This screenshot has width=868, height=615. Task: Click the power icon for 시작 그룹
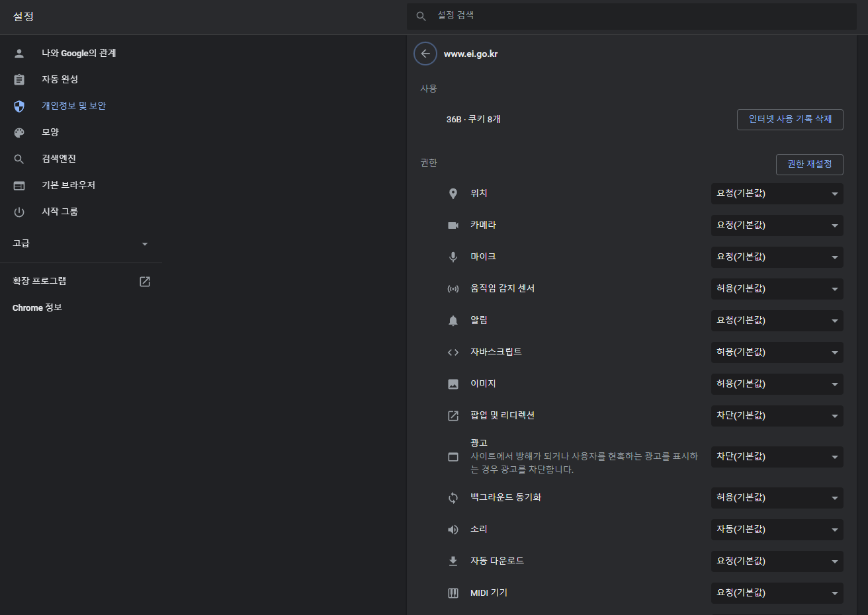tap(19, 212)
